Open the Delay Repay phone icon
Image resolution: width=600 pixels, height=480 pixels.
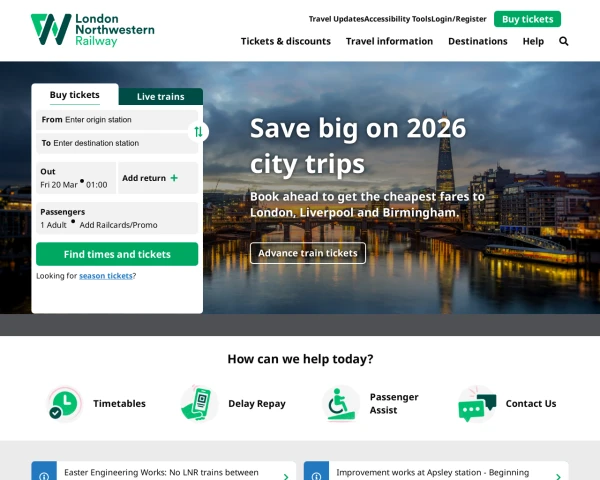point(198,403)
